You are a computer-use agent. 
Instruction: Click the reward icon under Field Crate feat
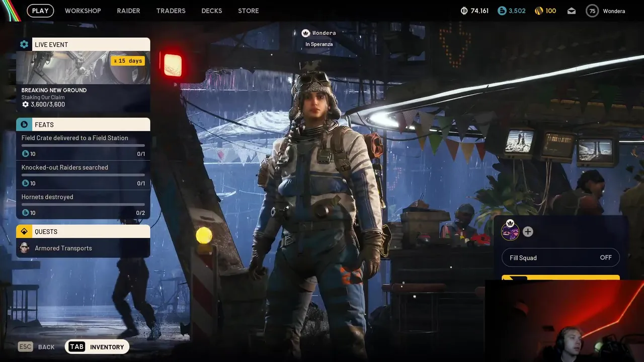(x=25, y=154)
